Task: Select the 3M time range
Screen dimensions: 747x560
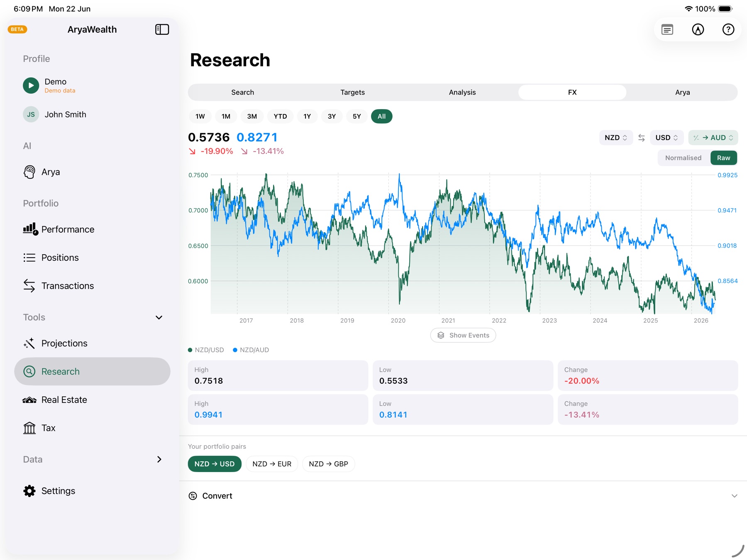Action: (x=252, y=116)
